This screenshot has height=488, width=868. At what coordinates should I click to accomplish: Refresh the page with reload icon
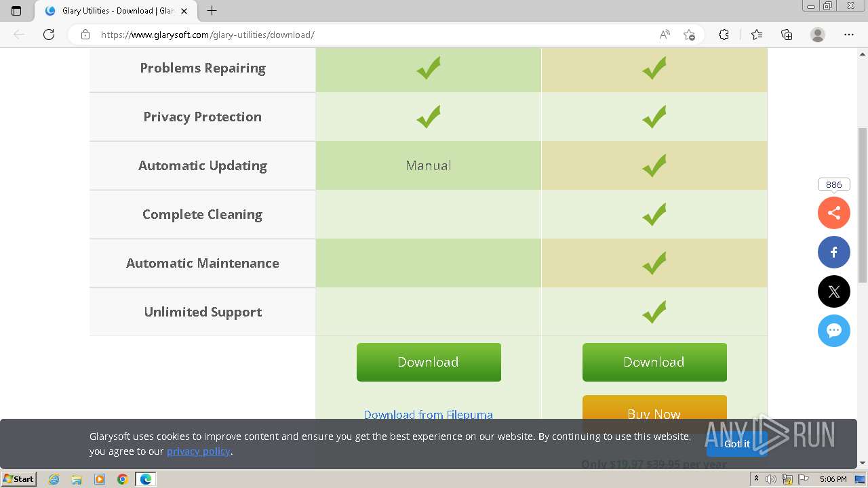[49, 35]
